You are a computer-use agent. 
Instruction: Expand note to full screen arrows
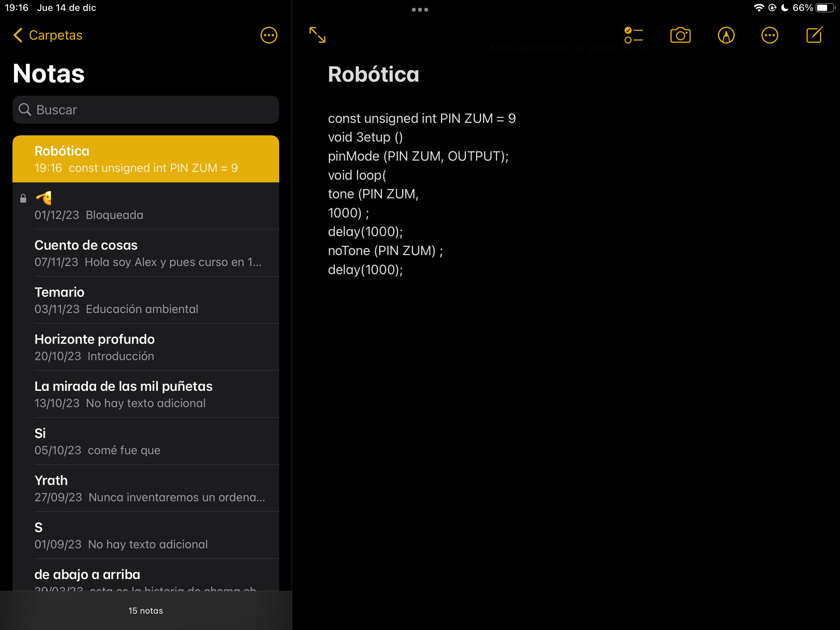click(317, 35)
